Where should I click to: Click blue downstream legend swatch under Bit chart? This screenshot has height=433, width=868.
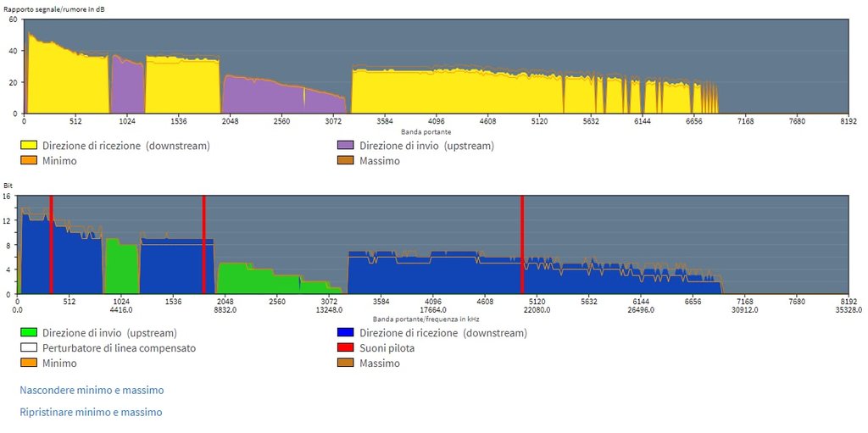346,333
